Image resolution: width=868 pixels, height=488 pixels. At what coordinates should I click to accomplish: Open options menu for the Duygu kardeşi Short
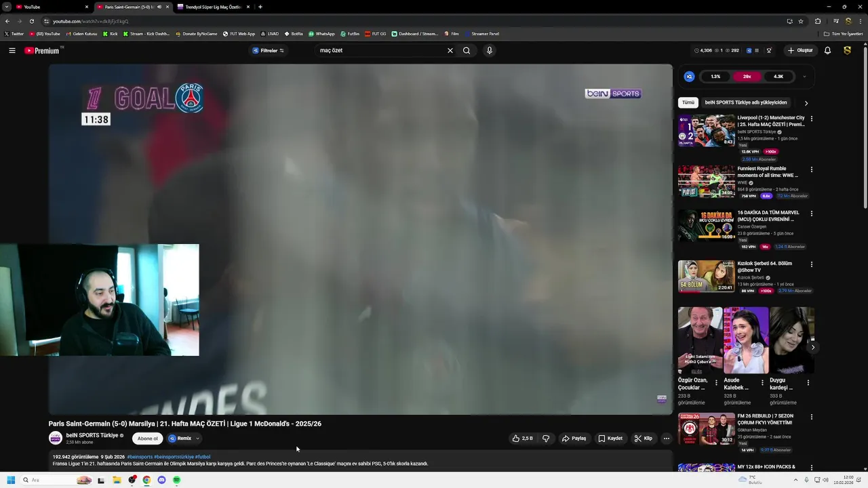pyautogui.click(x=808, y=383)
